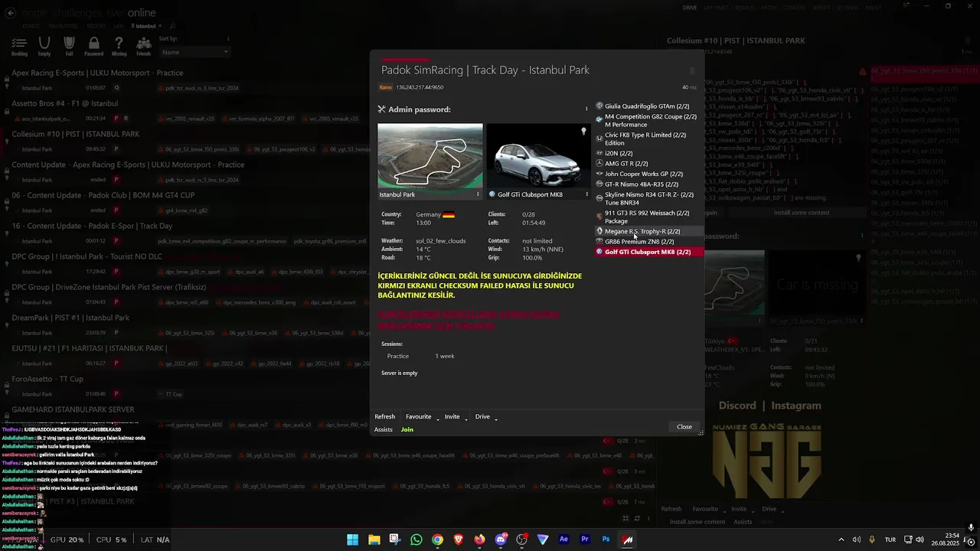Click the Porsche logo beside 911 GT3 RS 992
This screenshot has height=551, width=980.
pyautogui.click(x=599, y=216)
